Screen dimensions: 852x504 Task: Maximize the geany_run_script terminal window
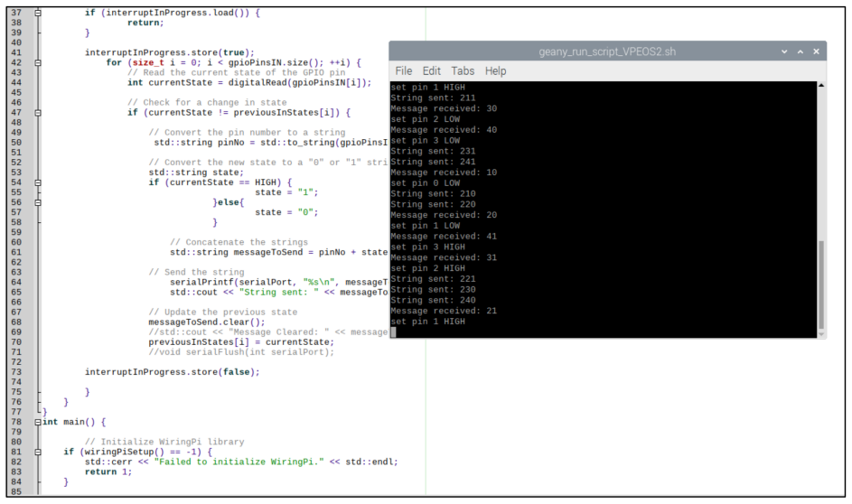(x=801, y=51)
